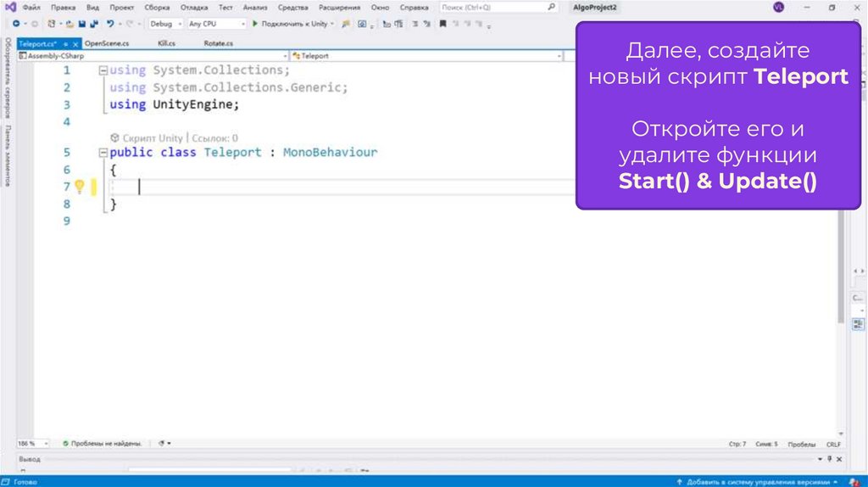Click the icon right of Подключить к Unity
The image size is (868, 487).
click(x=346, y=24)
